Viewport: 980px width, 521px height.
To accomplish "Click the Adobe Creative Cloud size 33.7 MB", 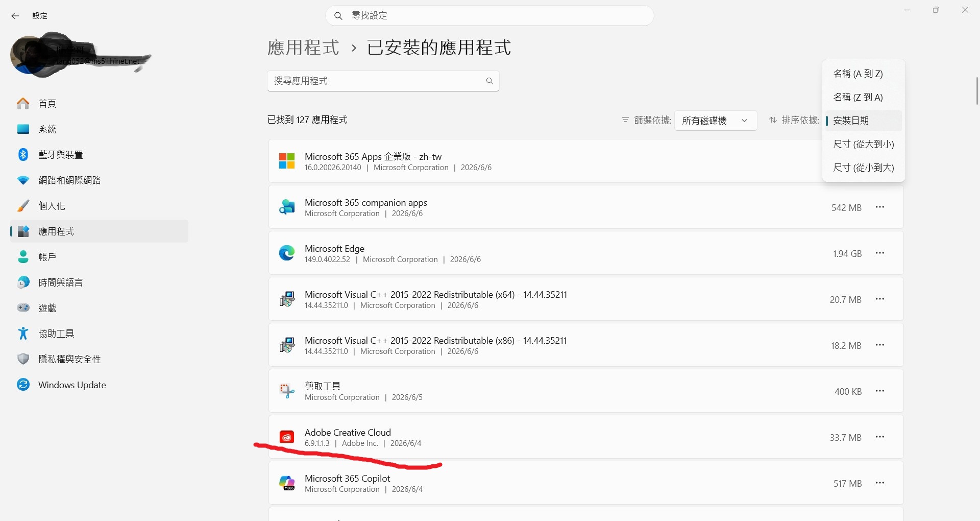I will point(846,438).
